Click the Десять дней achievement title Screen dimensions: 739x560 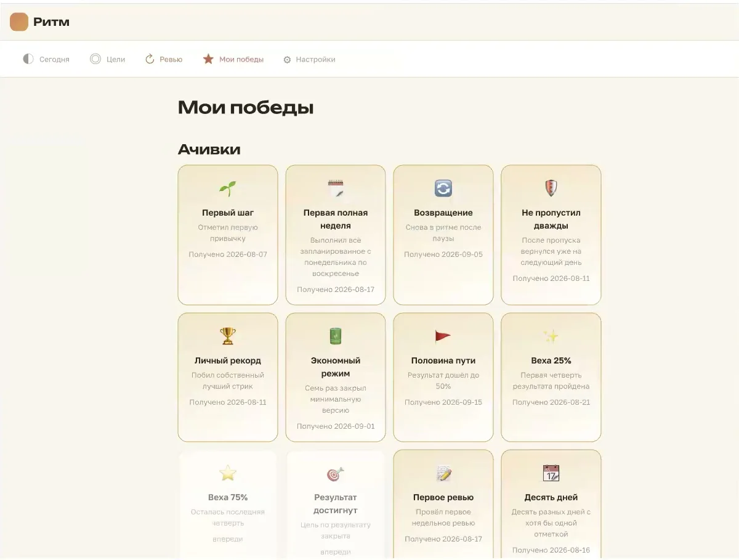(551, 497)
